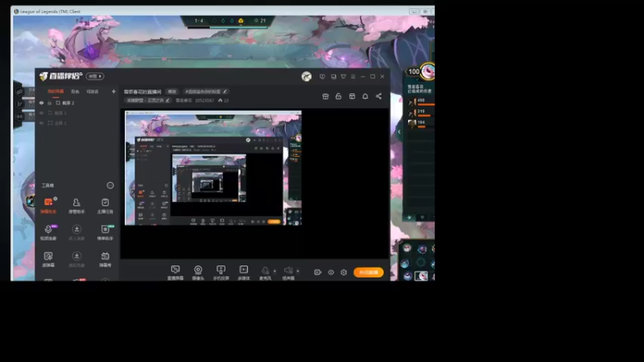
Task: Show the 全屏 1 source
Action: (42, 123)
